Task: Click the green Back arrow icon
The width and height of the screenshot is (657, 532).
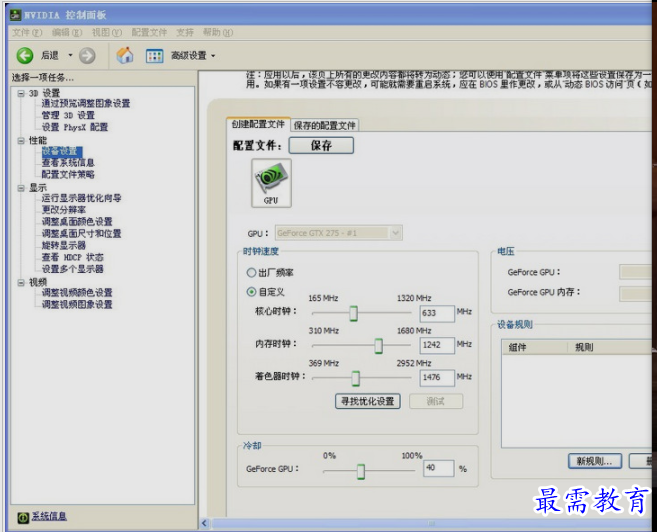Action: pyautogui.click(x=25, y=55)
